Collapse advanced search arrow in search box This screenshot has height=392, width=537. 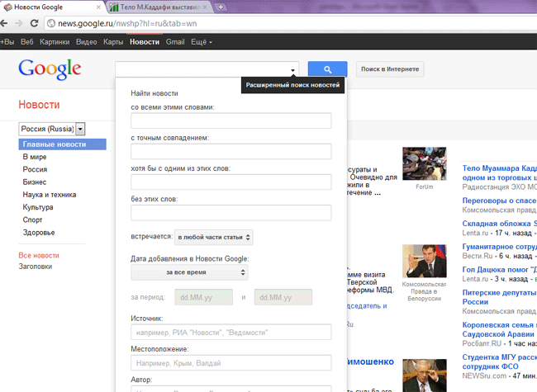292,70
